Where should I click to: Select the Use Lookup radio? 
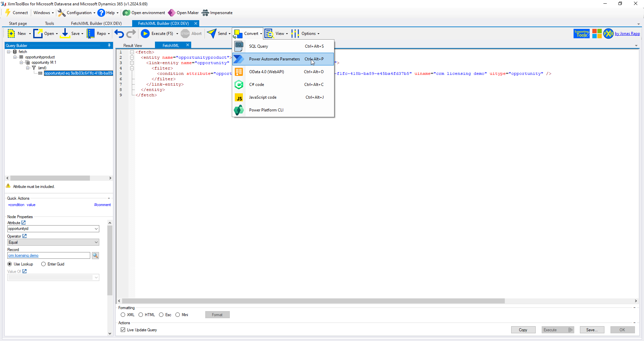point(10,264)
